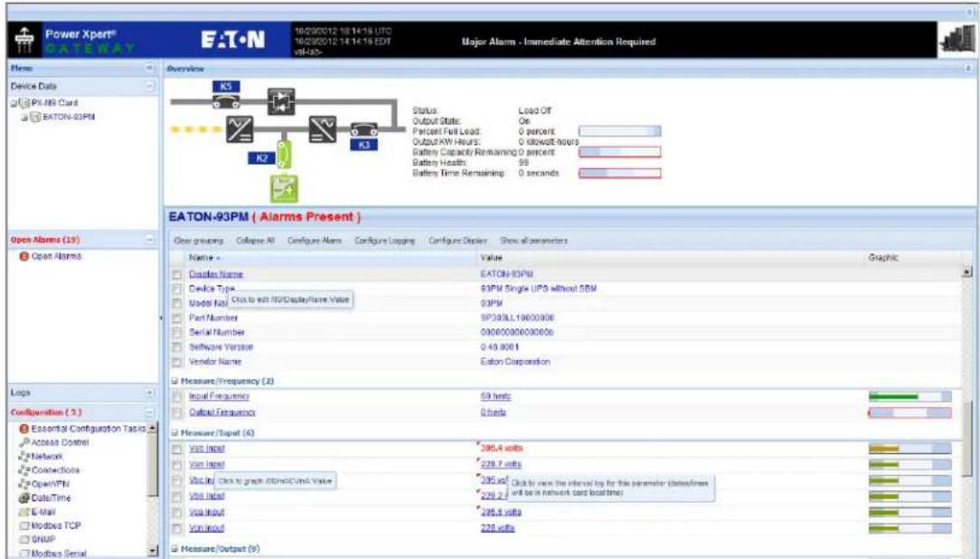
Task: Click the blue K2 label
Action: tap(261, 158)
